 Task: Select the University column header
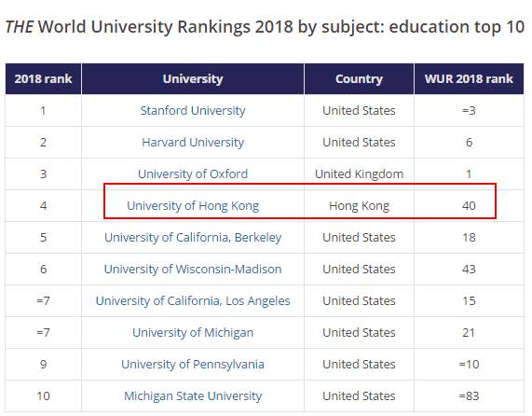click(x=193, y=78)
